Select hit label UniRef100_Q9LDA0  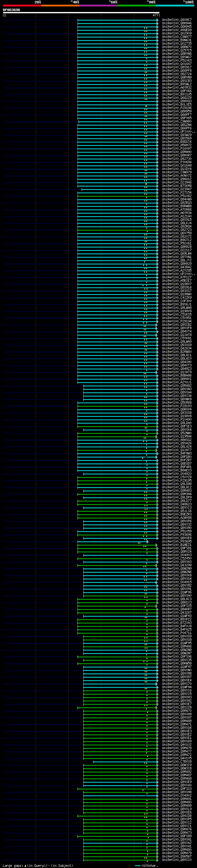coord(177,423)
